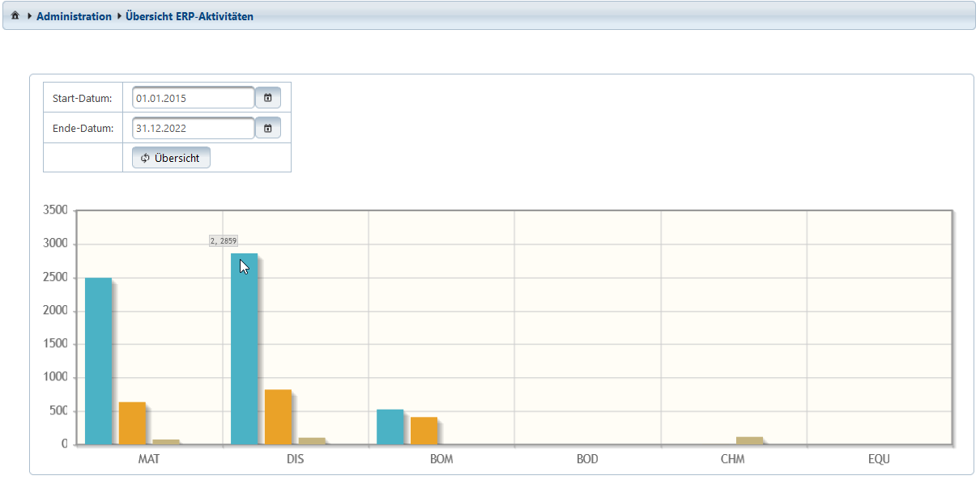The width and height of the screenshot is (980, 480).
Task: Select the blue MAT bar
Action: coord(98,361)
